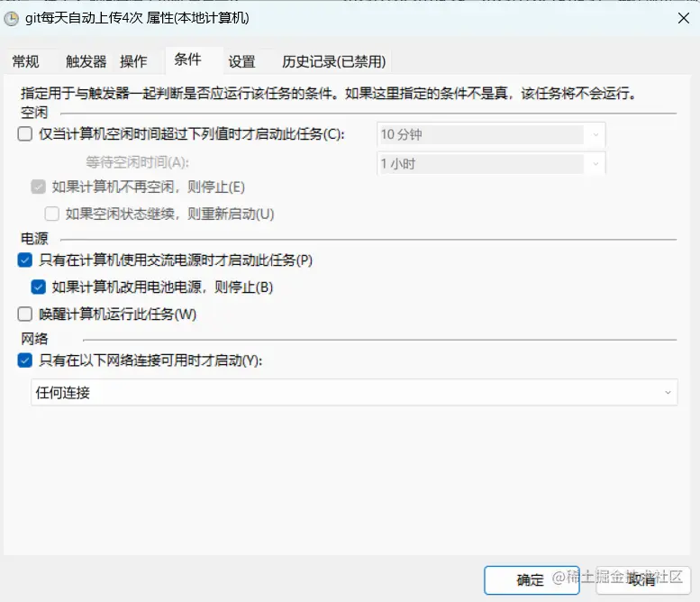This screenshot has width=700, height=602.
Task: Click the 网络 section heading
Action: [x=34, y=339]
